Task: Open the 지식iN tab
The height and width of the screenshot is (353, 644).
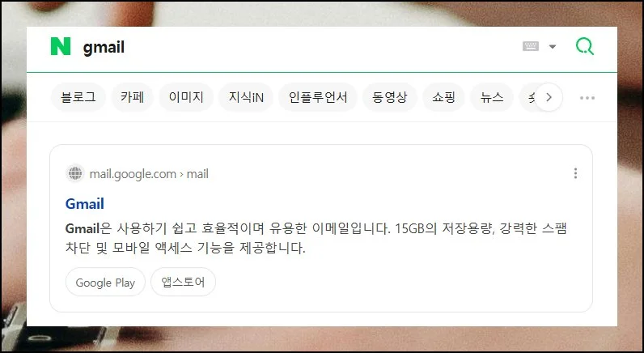Action: tap(246, 97)
